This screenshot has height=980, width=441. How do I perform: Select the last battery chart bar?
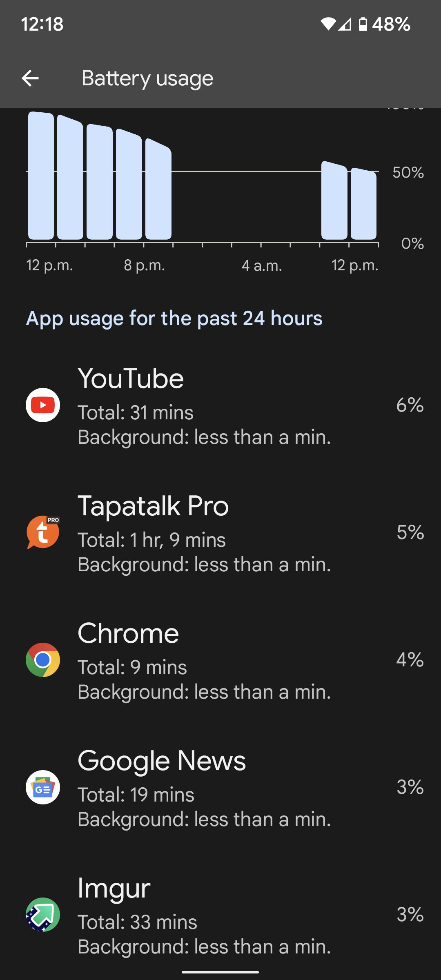363,204
